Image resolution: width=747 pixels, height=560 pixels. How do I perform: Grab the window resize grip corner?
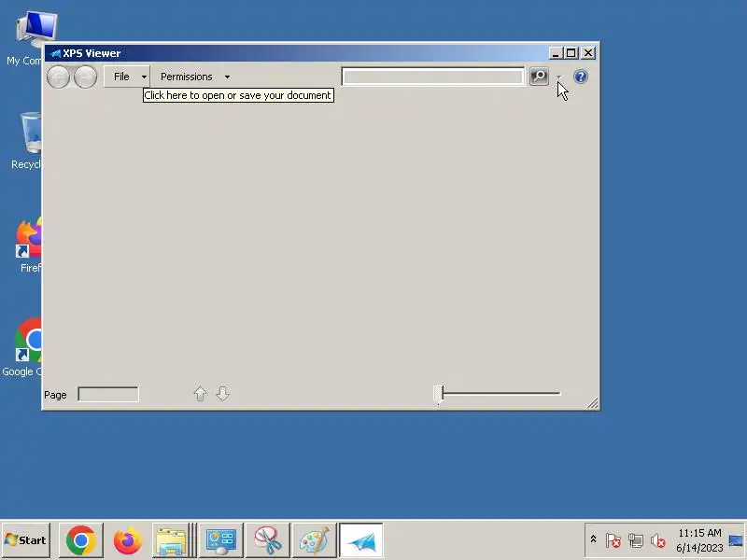point(592,403)
